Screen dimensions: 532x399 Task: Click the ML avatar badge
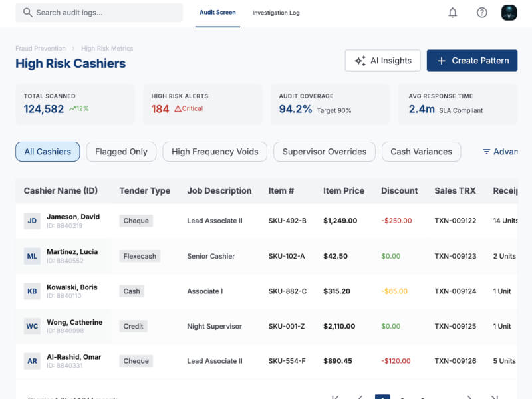[32, 256]
